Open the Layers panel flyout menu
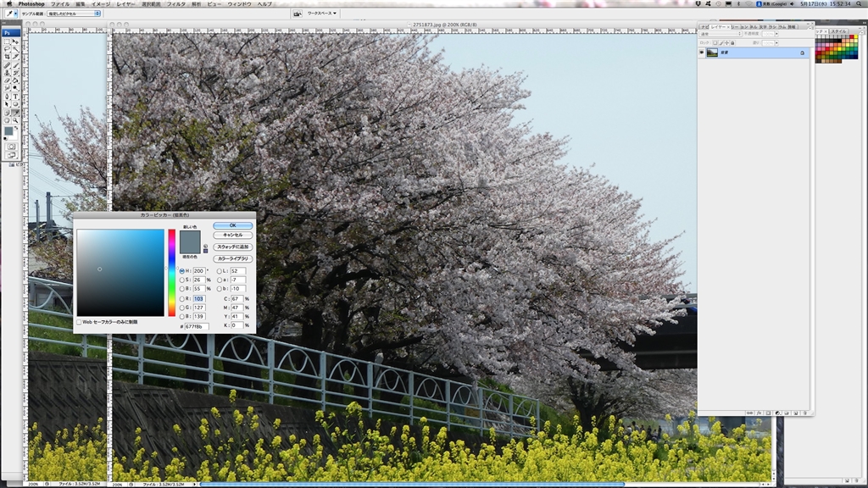868x488 pixels. pos(810,28)
